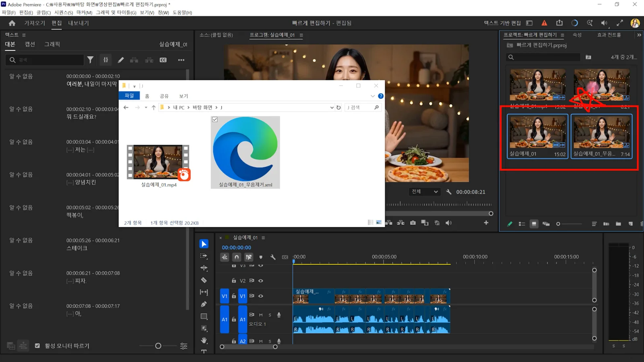The width and height of the screenshot is (644, 362).
Task: Toggle linked selection in the timeline
Action: [249, 257]
